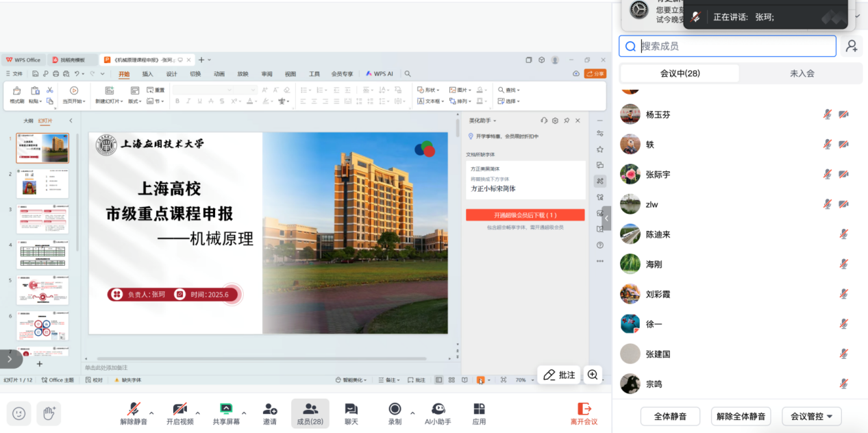
Task: Expand audio options arrow next to 解除静音
Action: [x=151, y=413]
